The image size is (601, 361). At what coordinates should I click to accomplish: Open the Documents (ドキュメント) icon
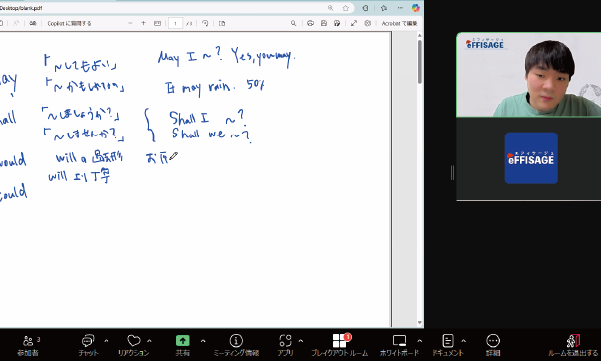pyautogui.click(x=448, y=345)
